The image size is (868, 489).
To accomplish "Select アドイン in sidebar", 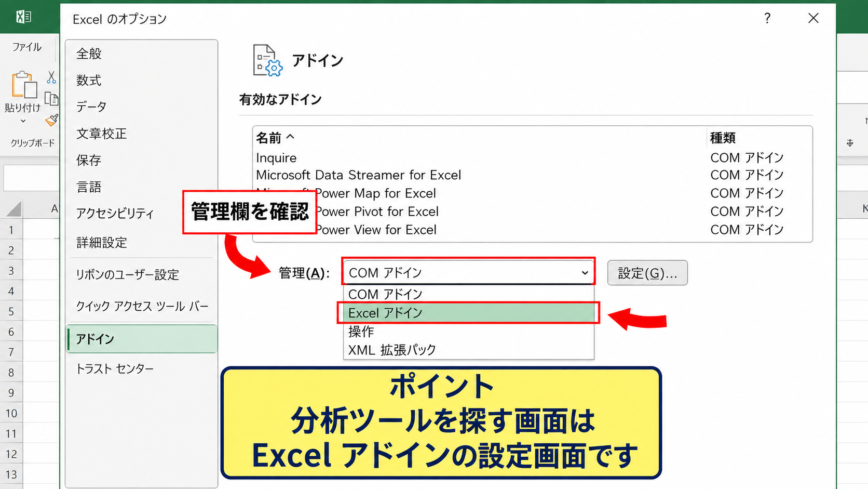I will click(142, 339).
